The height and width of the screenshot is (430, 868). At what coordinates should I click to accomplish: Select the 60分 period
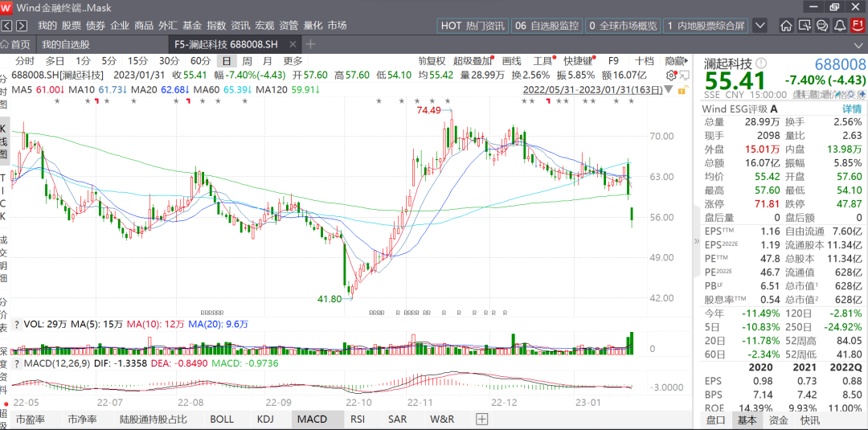[200, 61]
